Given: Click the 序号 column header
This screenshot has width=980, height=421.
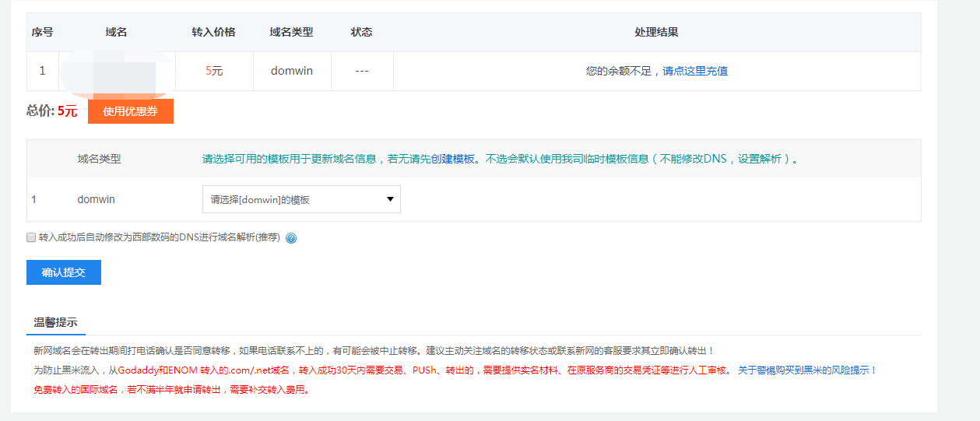Looking at the screenshot, I should (x=42, y=32).
